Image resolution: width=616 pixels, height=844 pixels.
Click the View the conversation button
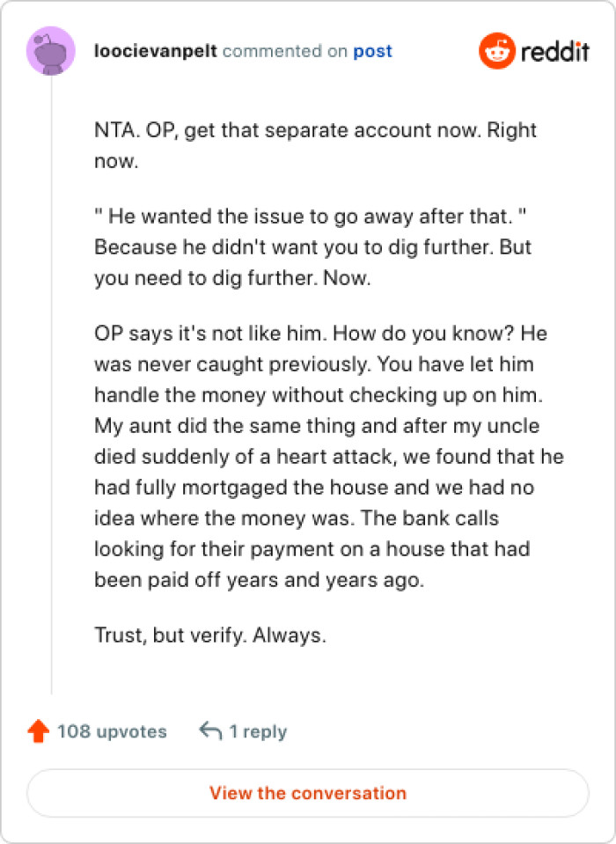[308, 793]
